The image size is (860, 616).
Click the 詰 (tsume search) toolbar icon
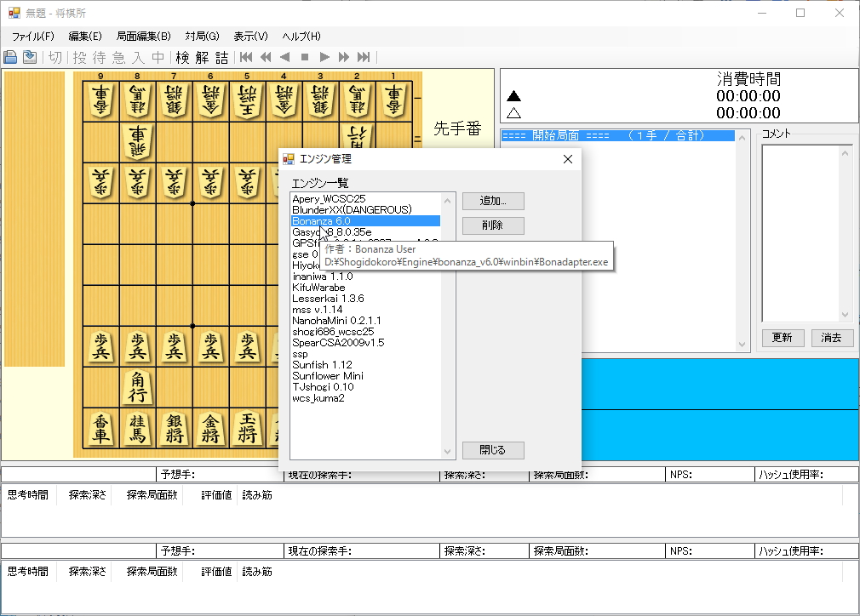click(x=221, y=58)
